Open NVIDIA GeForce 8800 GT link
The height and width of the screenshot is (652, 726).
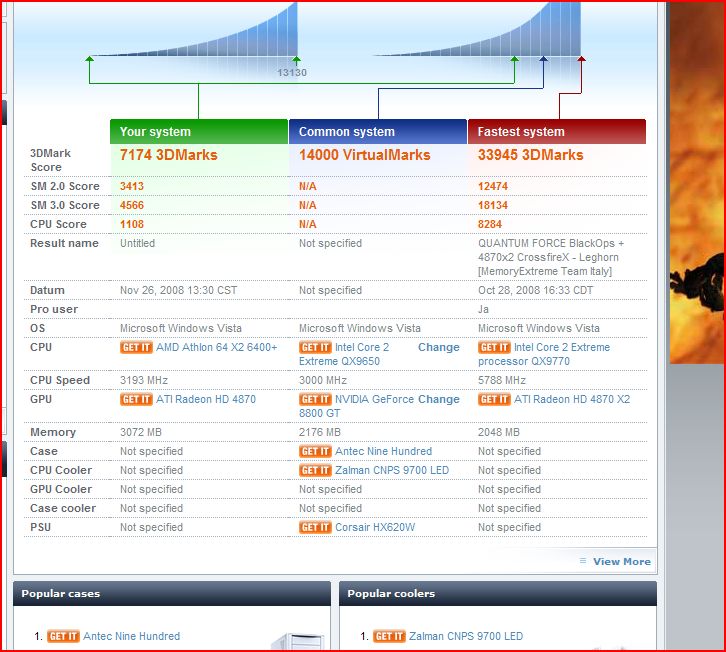(357, 406)
